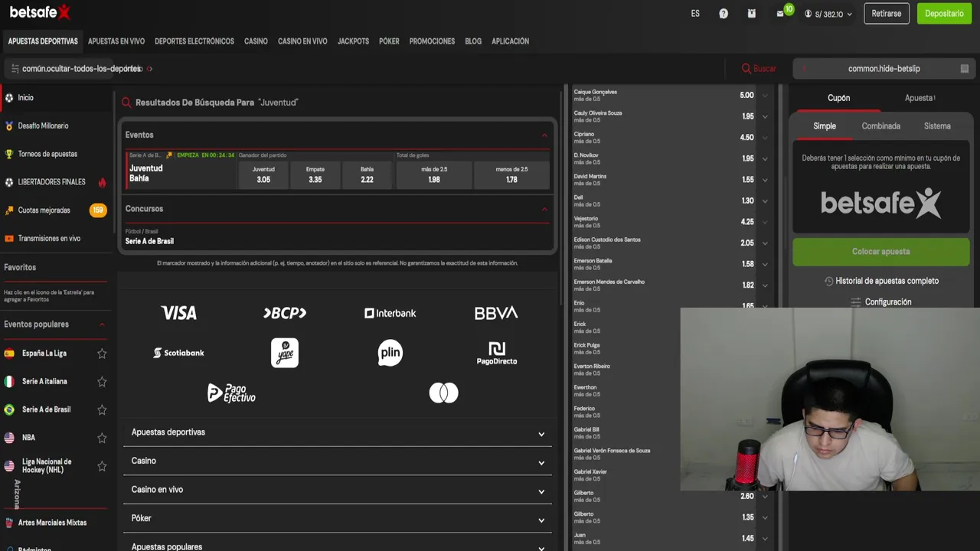This screenshot has width=980, height=551.
Task: Favorite NBA with its star
Action: (x=102, y=438)
